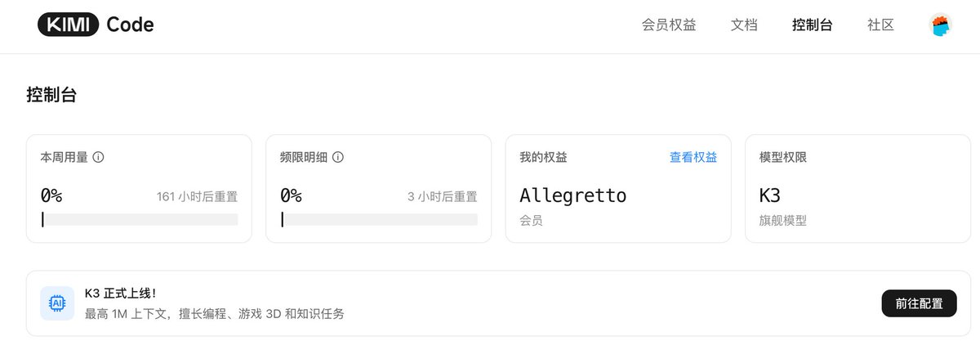Viewport: 980px width, 350px height.
Task: Click the AI chip icon in K3 banner
Action: tap(57, 303)
